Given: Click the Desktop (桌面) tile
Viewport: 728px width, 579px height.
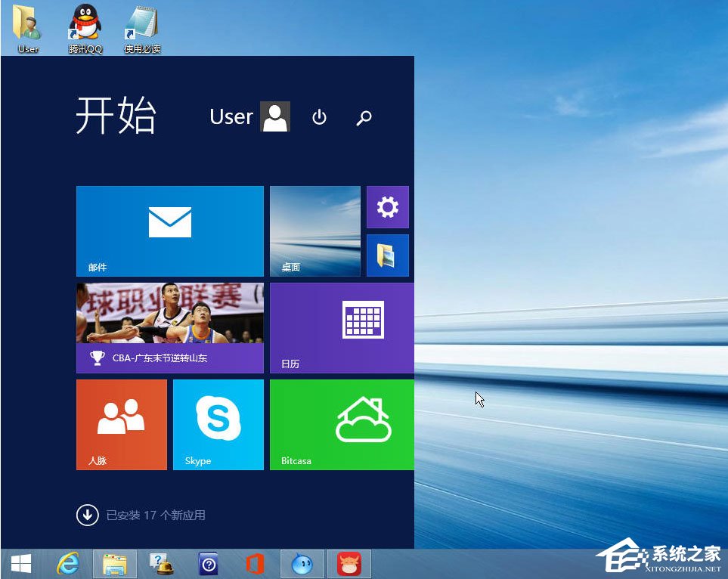Looking at the screenshot, I should pos(314,231).
